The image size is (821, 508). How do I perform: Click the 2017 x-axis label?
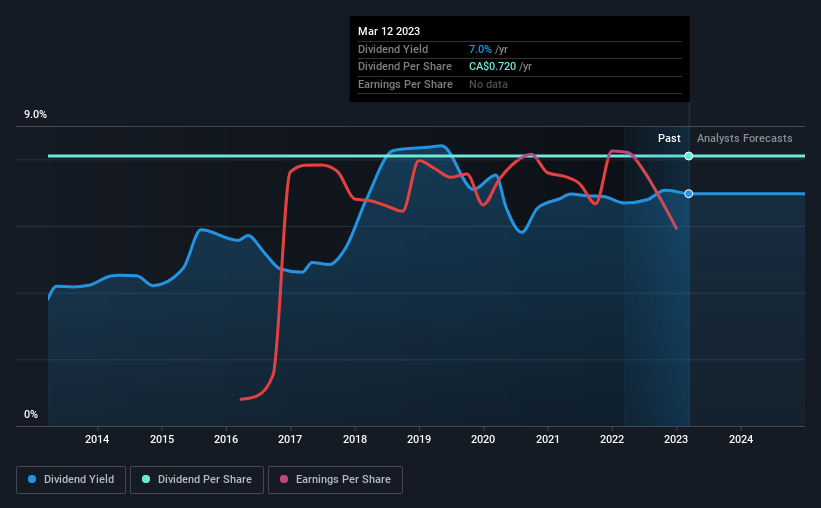pyautogui.click(x=290, y=439)
